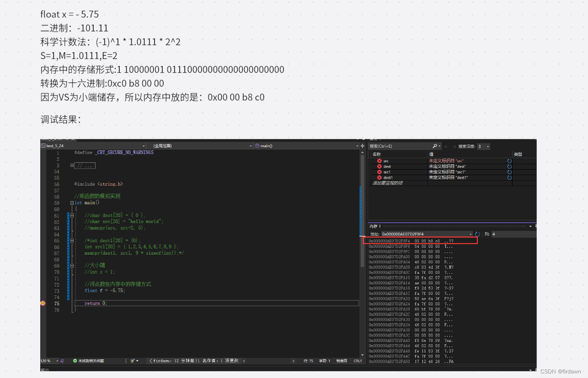This screenshot has height=378, width=588.
Task: Click the error icon beside dest watch
Action: [x=379, y=166]
